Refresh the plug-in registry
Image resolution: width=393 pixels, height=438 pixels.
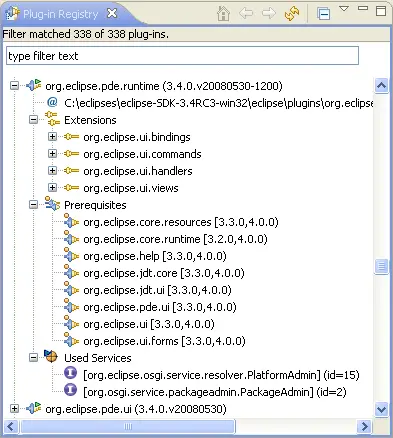[292, 14]
